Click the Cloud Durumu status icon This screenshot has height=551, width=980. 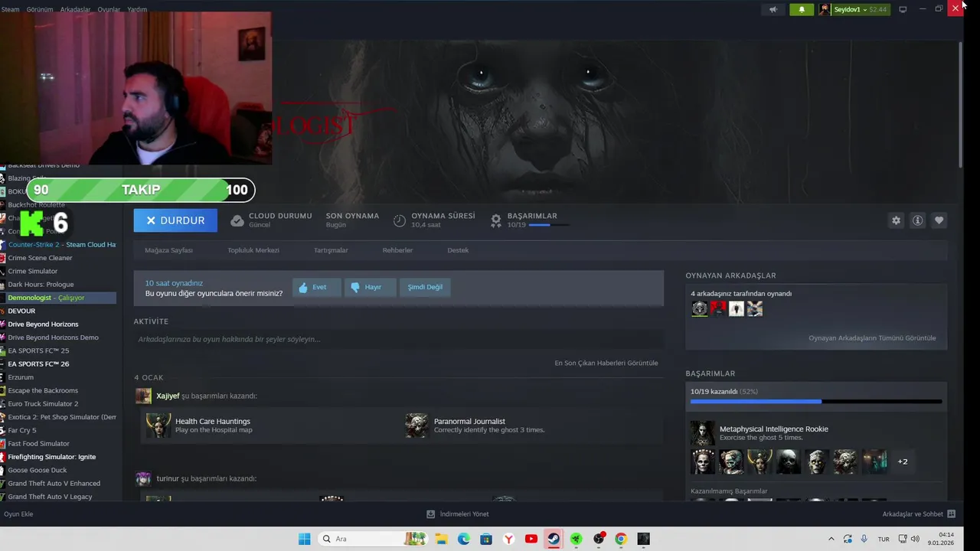(x=237, y=220)
